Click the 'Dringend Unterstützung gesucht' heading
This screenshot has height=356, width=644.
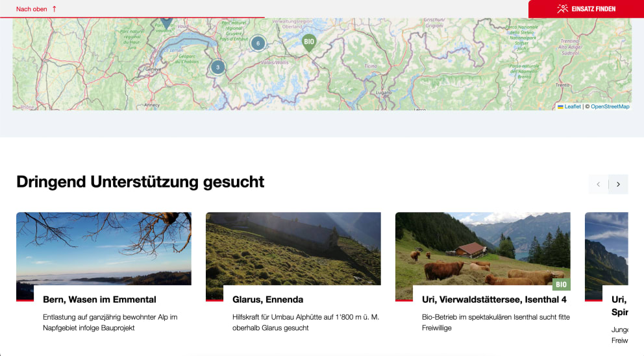(x=140, y=182)
